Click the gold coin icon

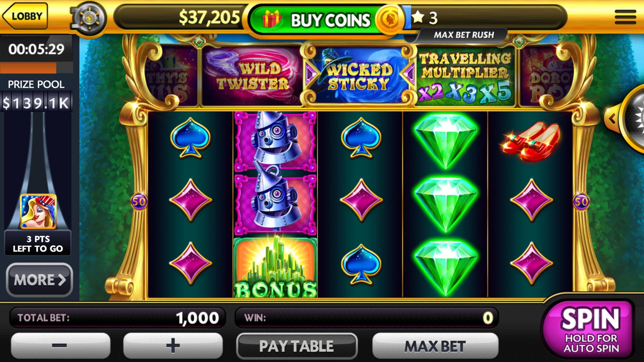(x=388, y=19)
